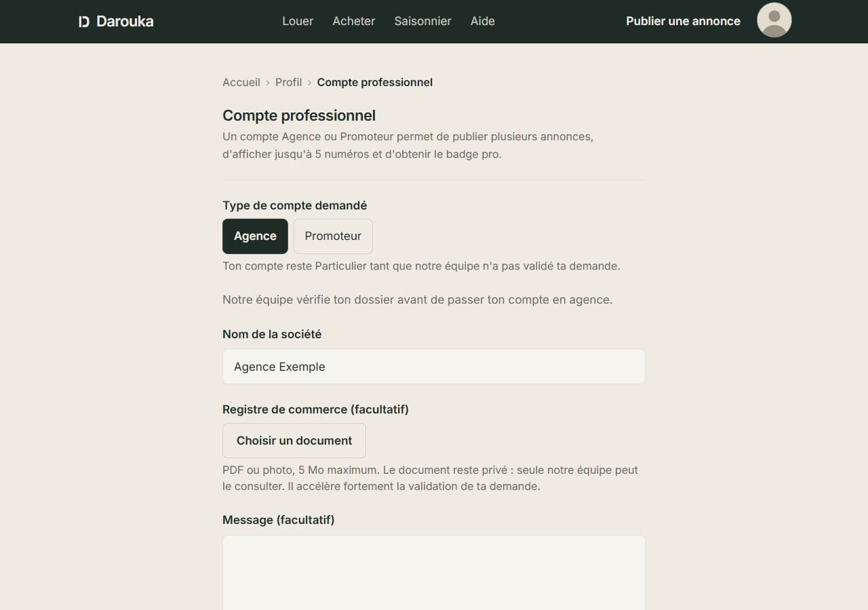Click the Compte professionnel page heading
The width and height of the screenshot is (868, 610).
(x=299, y=115)
